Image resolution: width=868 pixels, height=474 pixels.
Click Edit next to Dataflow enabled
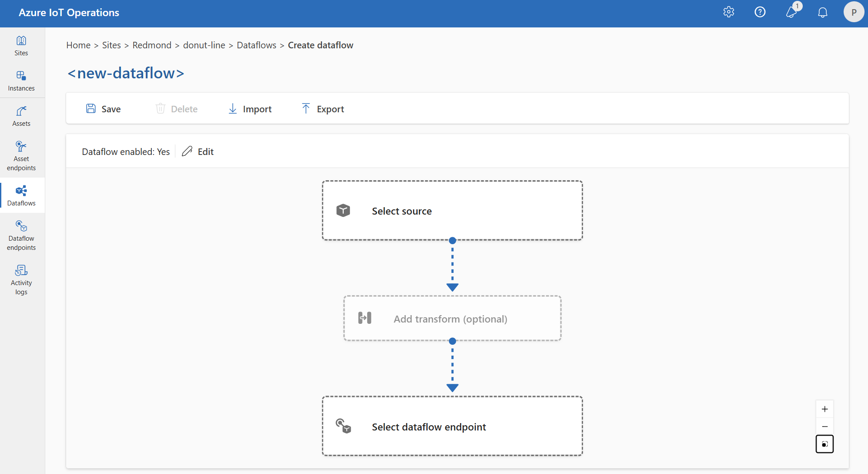pos(198,151)
